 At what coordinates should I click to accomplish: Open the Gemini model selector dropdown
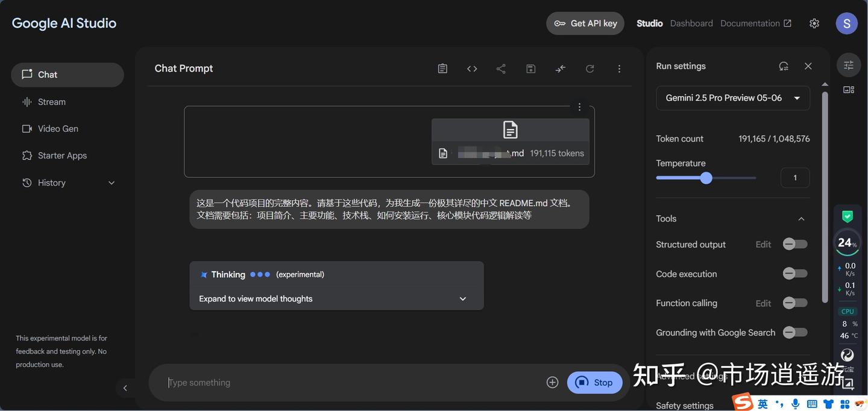[733, 98]
